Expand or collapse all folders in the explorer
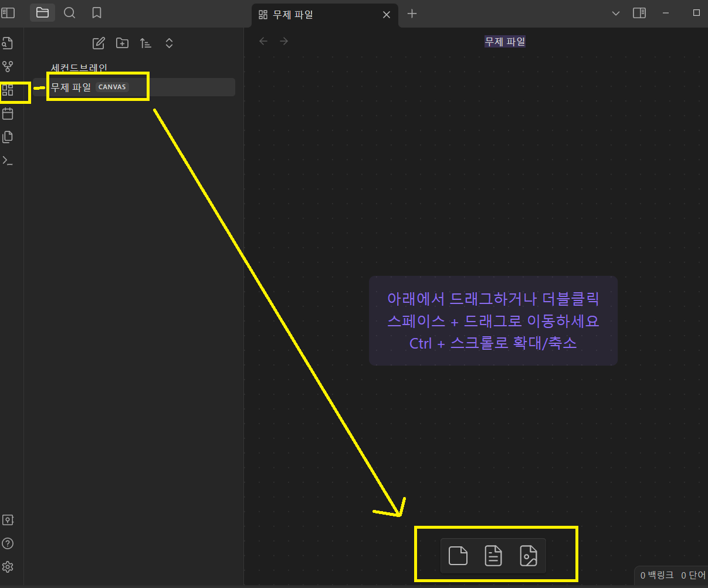The image size is (708, 588). point(169,43)
